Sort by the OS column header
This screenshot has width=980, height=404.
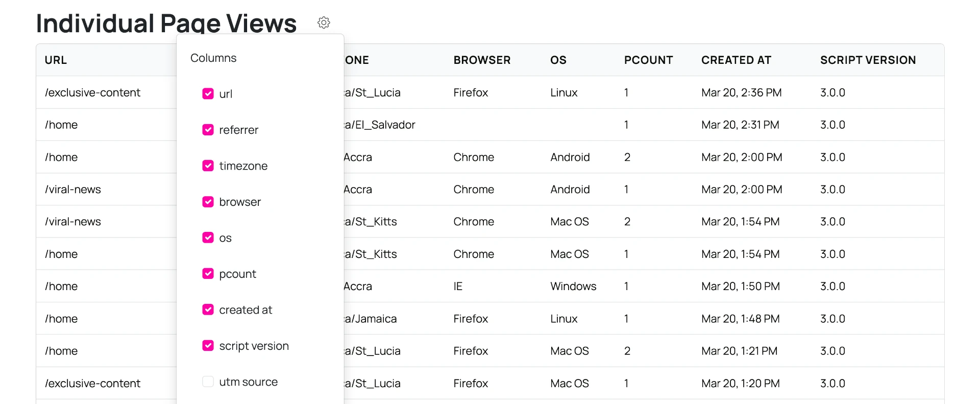click(x=558, y=60)
